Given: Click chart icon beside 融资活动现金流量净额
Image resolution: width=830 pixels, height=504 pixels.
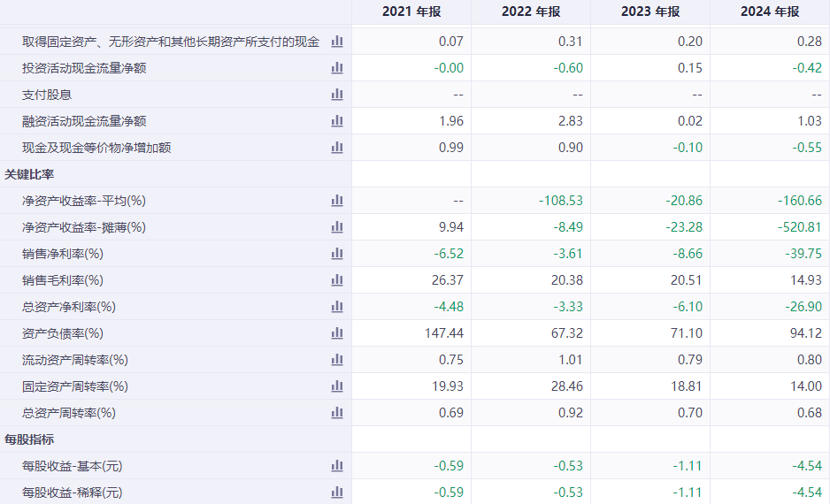Looking at the screenshot, I should coord(336,121).
